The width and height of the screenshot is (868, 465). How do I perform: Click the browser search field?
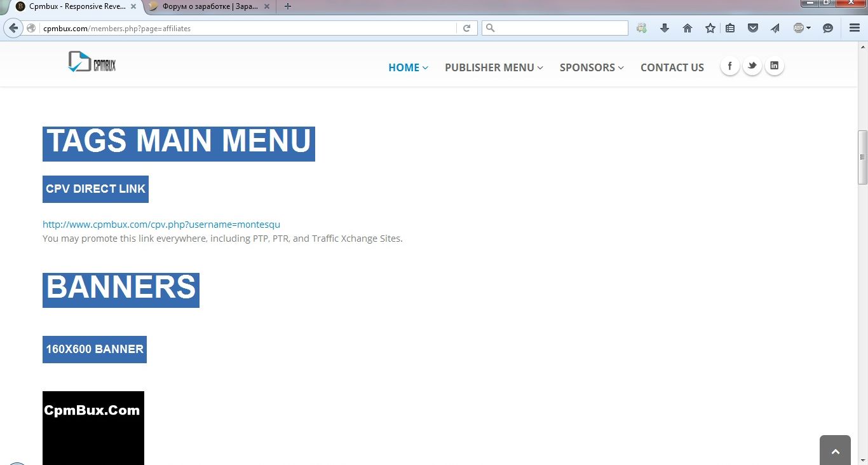555,28
